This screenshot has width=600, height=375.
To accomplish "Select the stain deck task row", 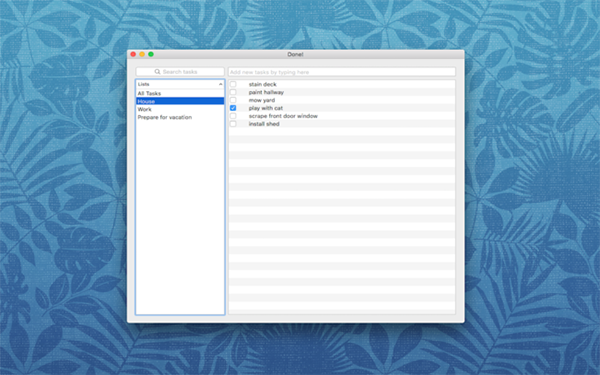I will [x=342, y=84].
